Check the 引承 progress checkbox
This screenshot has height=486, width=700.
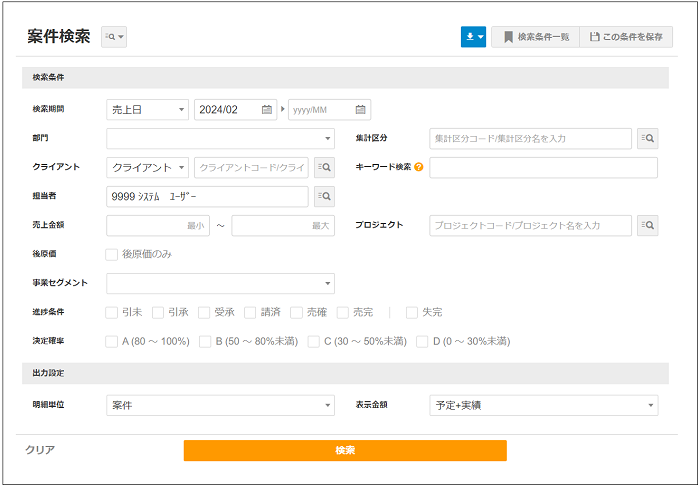158,312
